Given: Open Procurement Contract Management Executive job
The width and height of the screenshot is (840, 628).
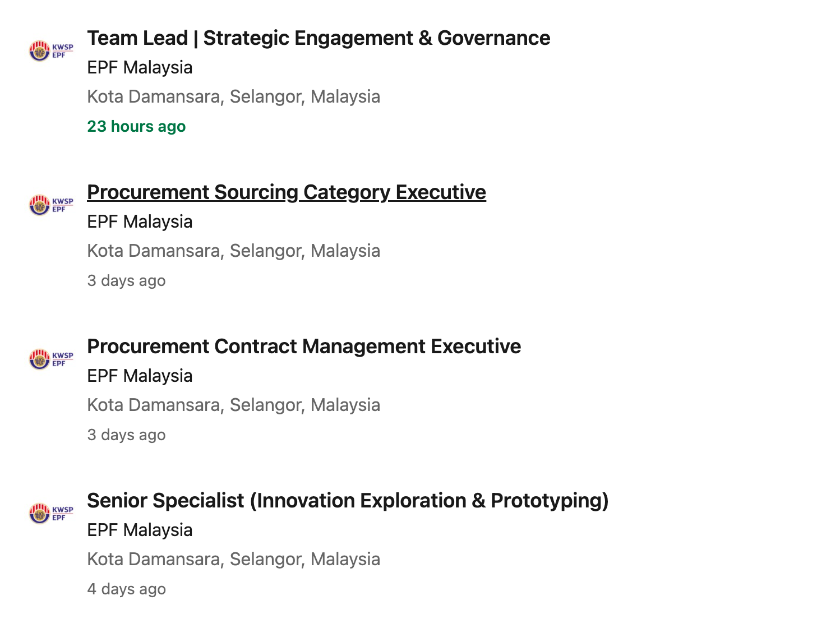Looking at the screenshot, I should pos(304,347).
